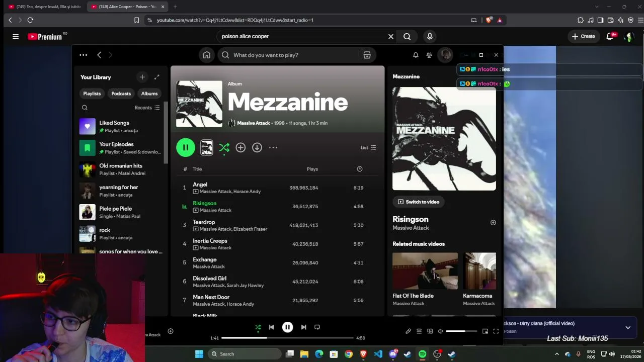
Task: Open Spotify from the Windows taskbar
Action: coord(422,354)
